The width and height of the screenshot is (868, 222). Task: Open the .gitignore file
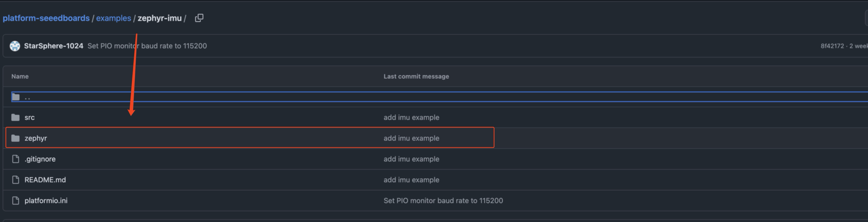pyautogui.click(x=40, y=159)
